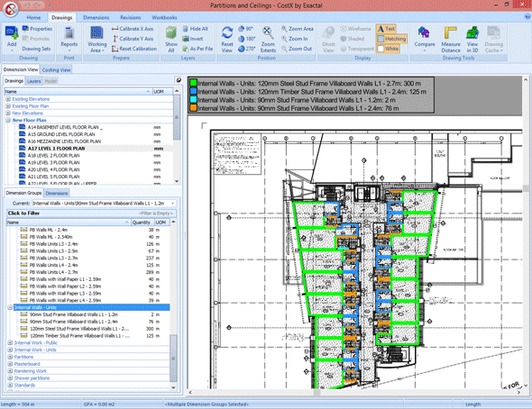Select the Measure Distance tool
Screen dimensions: 532x409
[451, 39]
